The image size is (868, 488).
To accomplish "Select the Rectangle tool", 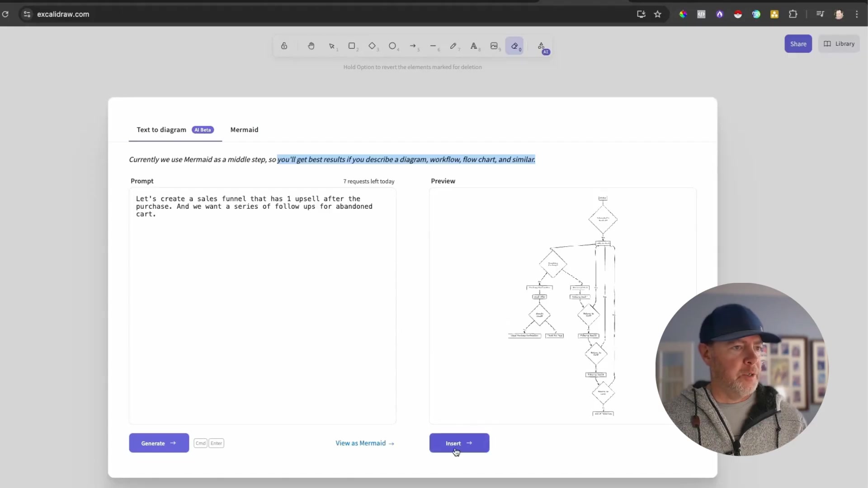I will point(353,46).
